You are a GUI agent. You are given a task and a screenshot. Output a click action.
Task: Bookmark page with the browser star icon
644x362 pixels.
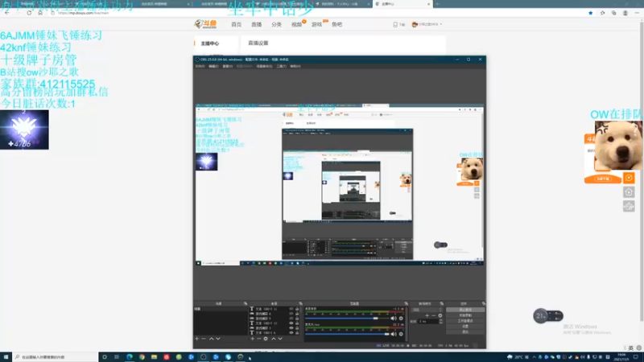click(591, 13)
